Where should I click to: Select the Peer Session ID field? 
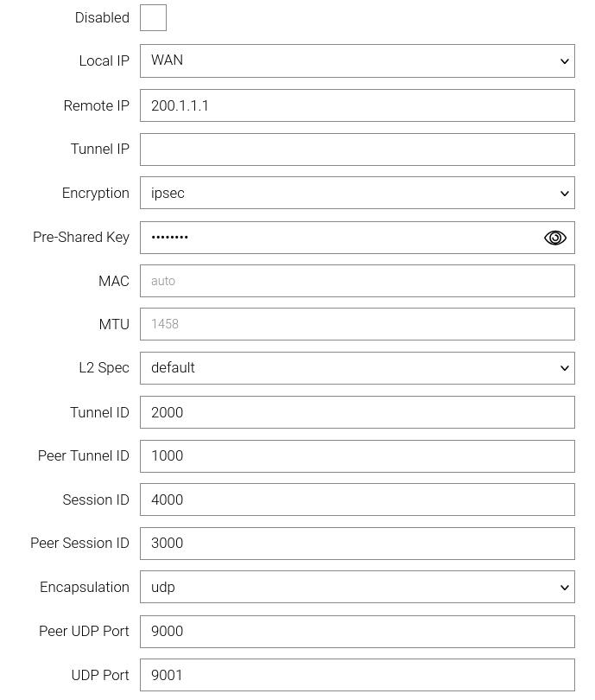[357, 544]
